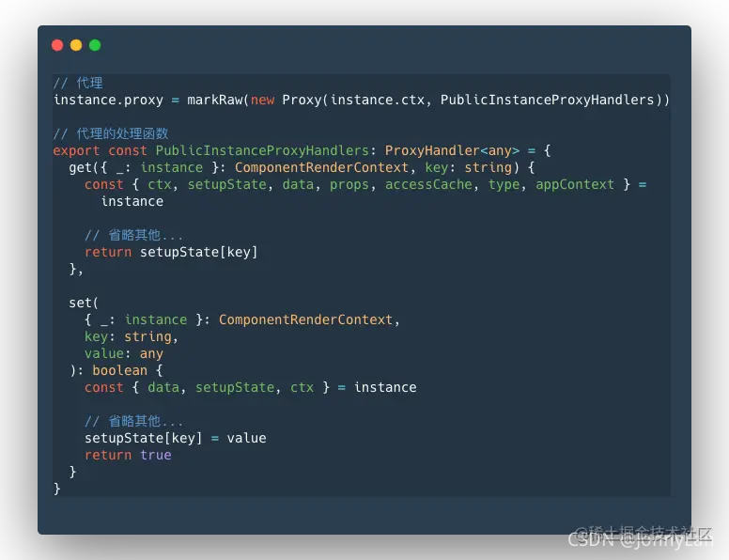Select the "appContext" variable
This screenshot has width=729, height=560.
pos(575,185)
